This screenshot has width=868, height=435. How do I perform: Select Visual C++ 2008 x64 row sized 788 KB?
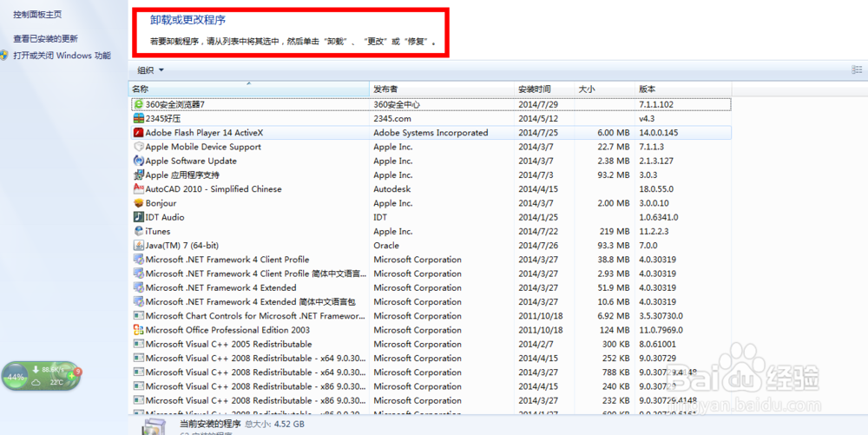click(431, 372)
